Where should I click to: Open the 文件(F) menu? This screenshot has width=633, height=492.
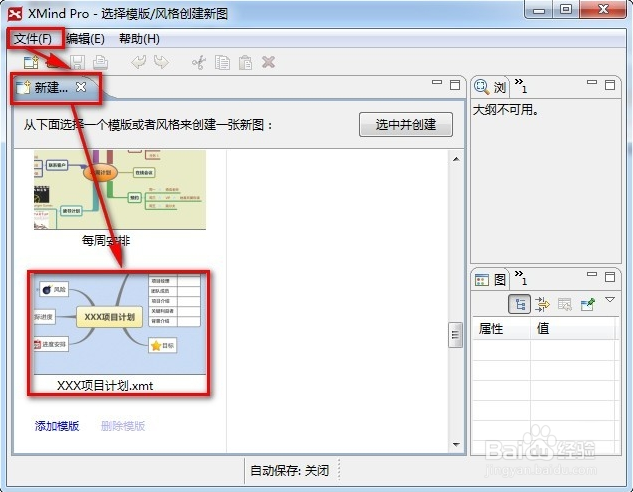point(33,39)
